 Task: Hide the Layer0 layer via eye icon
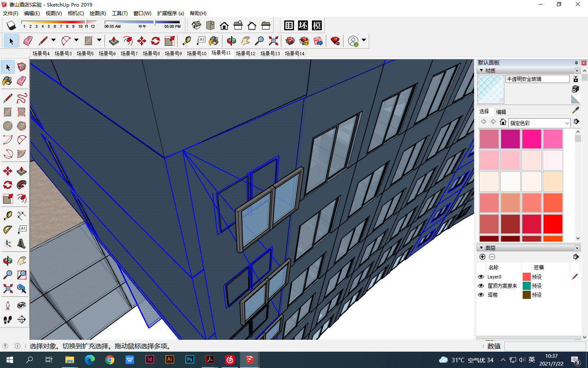tap(481, 277)
